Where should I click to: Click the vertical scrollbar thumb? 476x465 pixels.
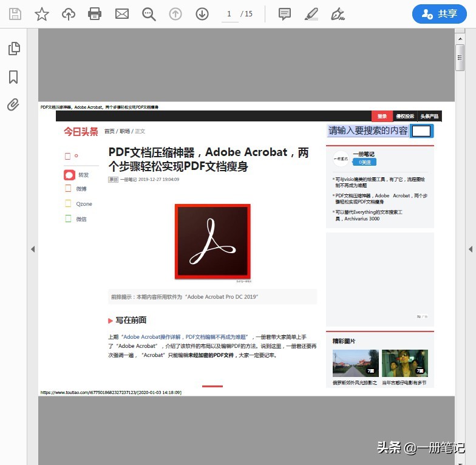[x=460, y=57]
